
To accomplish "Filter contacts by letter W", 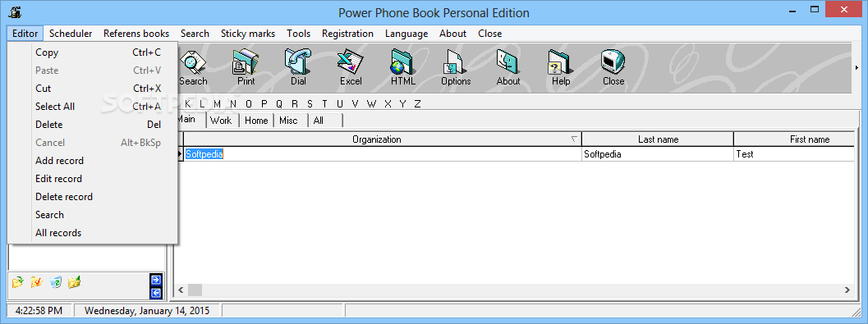I will pos(372,103).
